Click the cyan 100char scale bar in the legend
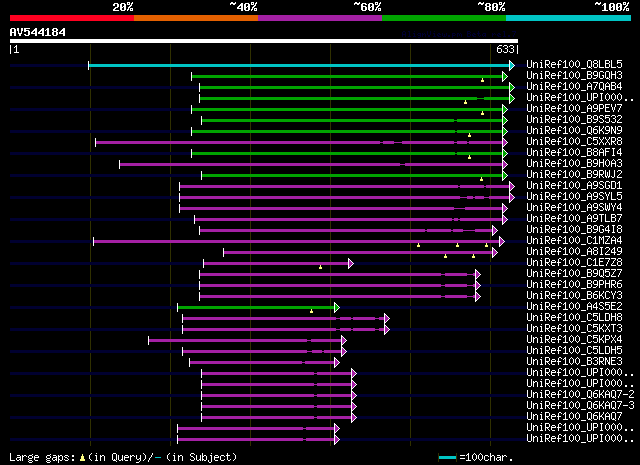The image size is (640, 465). coord(447,458)
